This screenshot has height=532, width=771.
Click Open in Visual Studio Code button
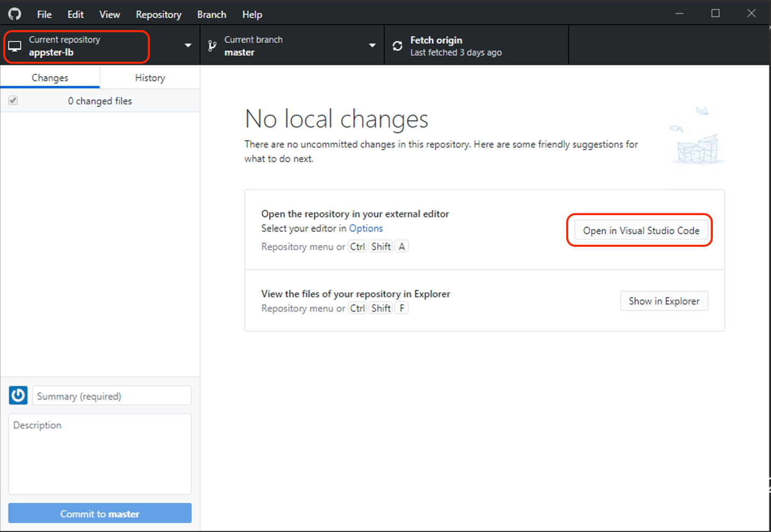(641, 230)
